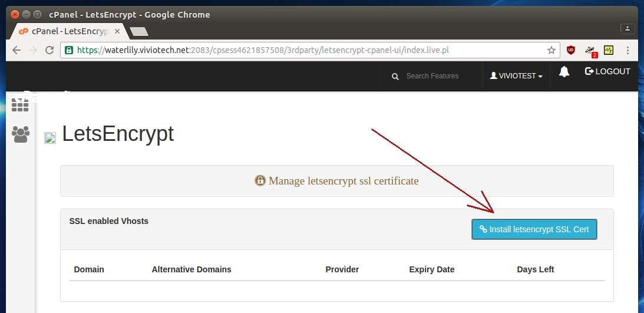Click the Chrome profile avatar button
Image resolution: width=644 pixels, height=313 pixels.
[627, 28]
